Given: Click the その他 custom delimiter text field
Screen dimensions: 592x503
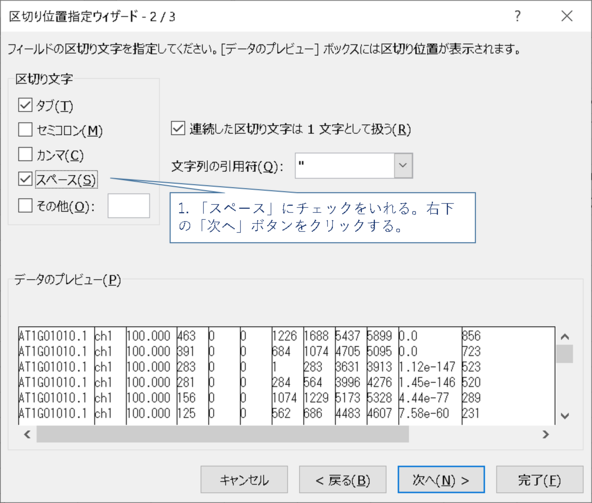Looking at the screenshot, I should [129, 206].
